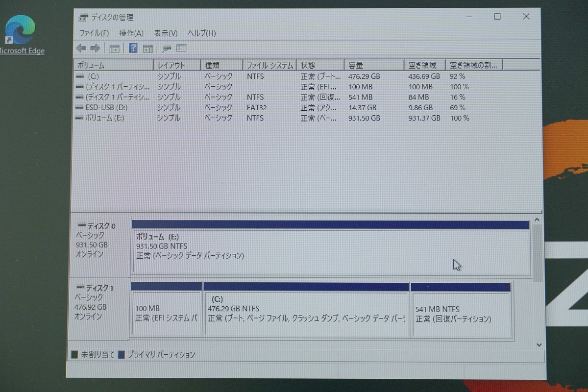
Task: Click the black 未割り当て legend swatch
Action: click(74, 354)
